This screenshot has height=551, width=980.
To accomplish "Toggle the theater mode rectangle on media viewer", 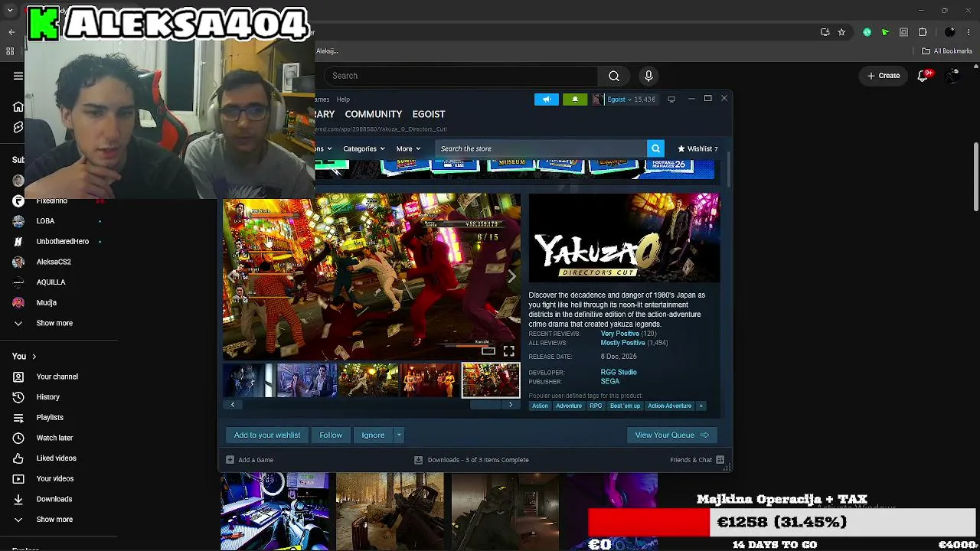I will 488,351.
